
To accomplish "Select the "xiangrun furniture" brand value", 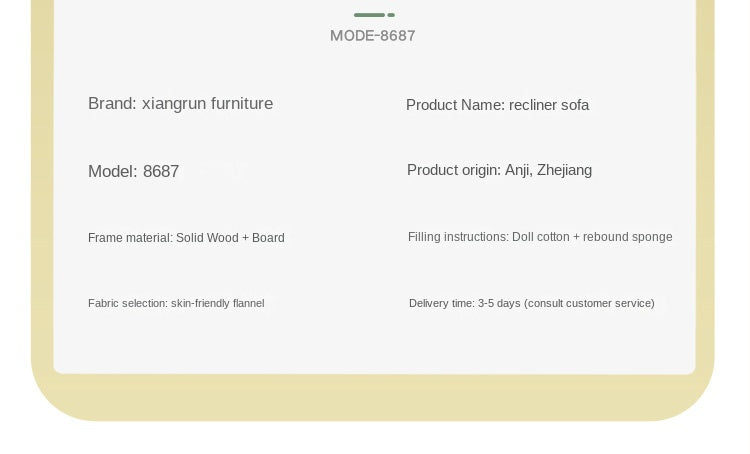I will point(207,104).
